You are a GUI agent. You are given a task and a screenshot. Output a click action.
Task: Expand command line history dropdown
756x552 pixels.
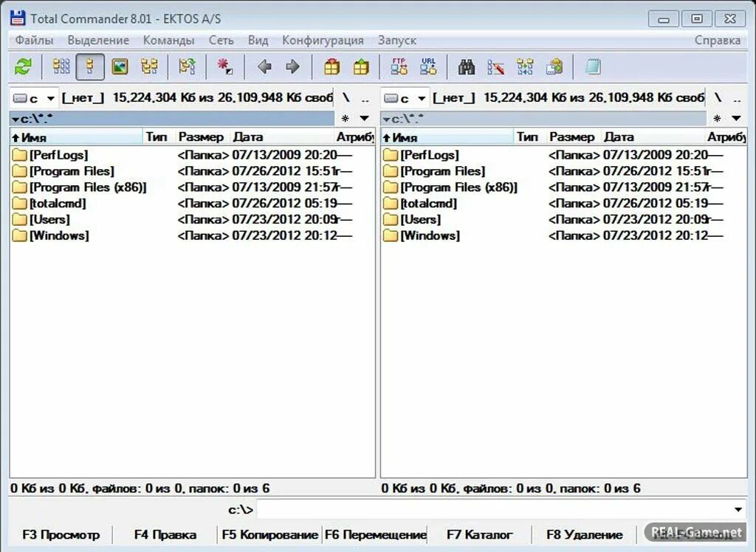(x=738, y=510)
